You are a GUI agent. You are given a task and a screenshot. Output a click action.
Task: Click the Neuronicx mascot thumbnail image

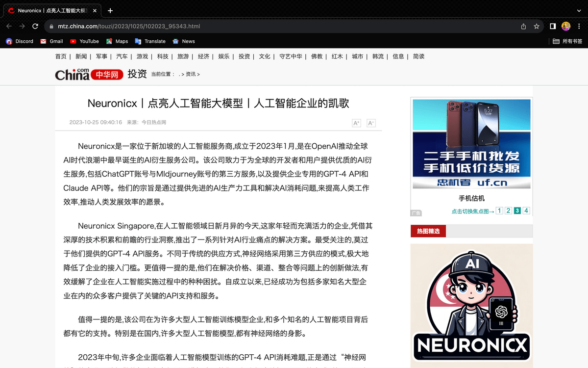tap(471, 305)
